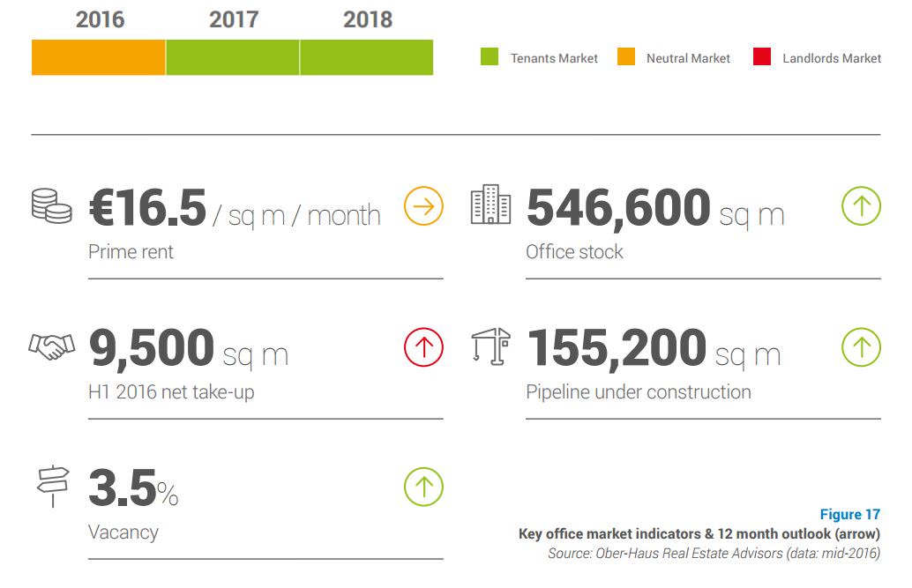Click the green up arrow for Vacancy

coord(423,487)
